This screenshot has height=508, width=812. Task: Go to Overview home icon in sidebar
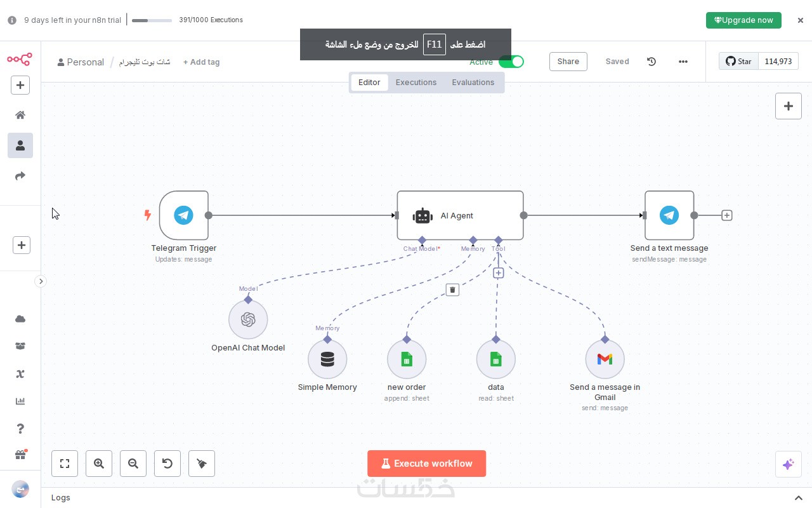20,115
